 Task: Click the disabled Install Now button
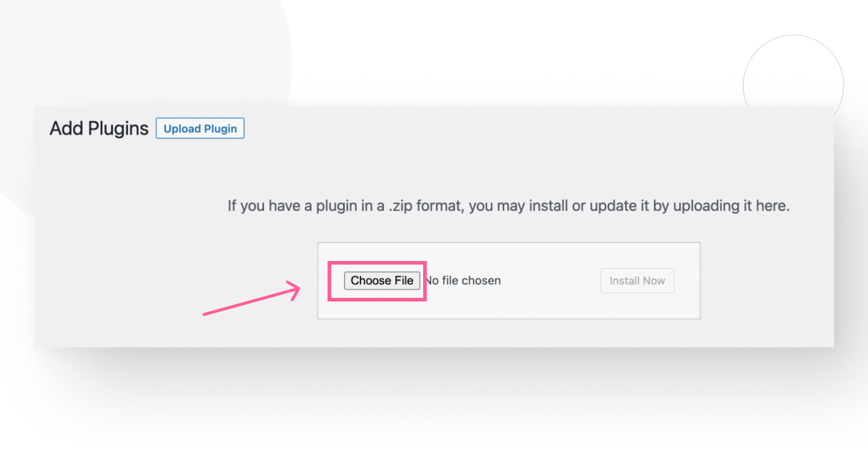point(637,280)
